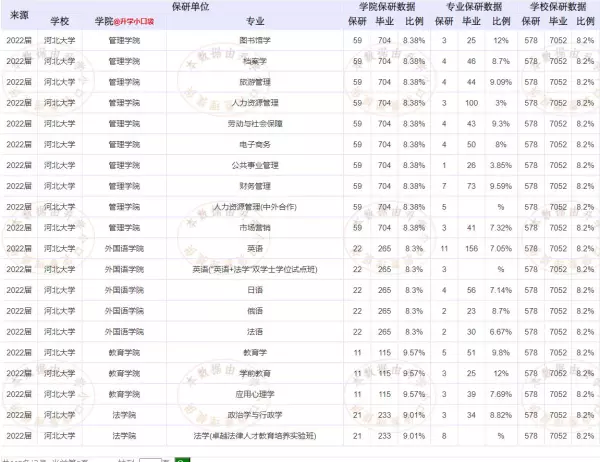This screenshot has width=600, height=462.
Task: Select the 劳动与社会保障 major cell
Action: coord(255,124)
